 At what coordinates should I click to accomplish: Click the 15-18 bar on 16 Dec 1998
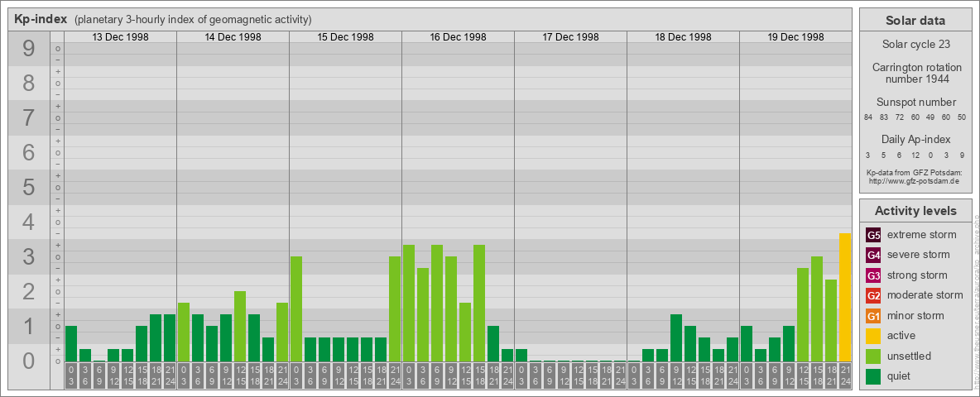point(478,303)
